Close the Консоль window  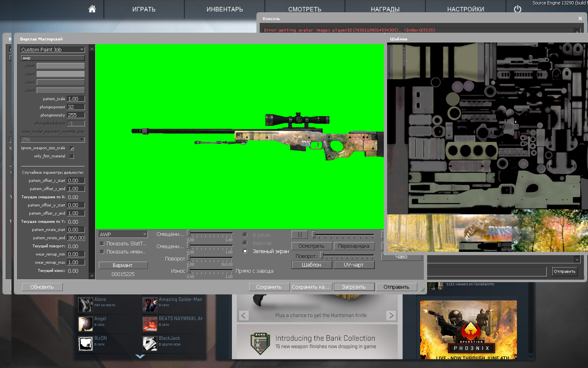pyautogui.click(x=580, y=18)
